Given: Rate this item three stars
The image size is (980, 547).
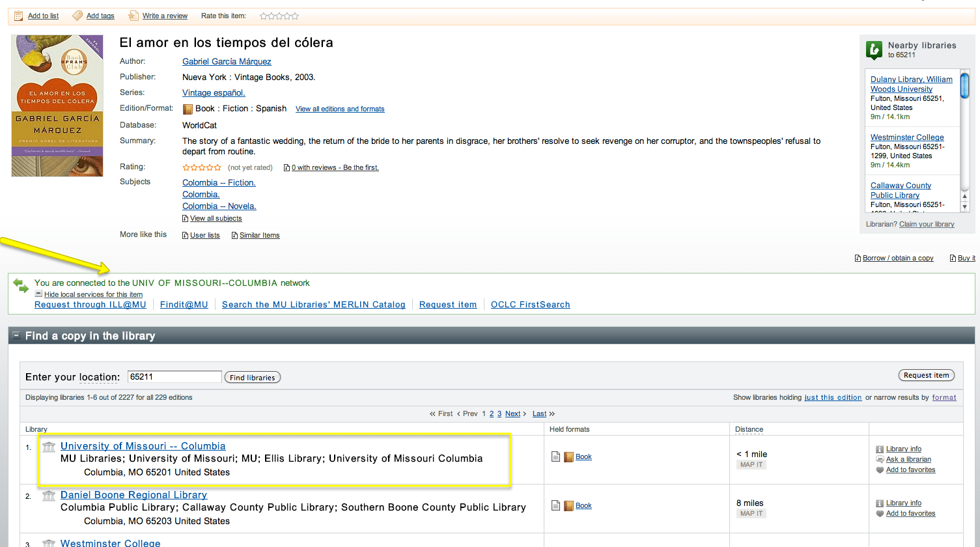Looking at the screenshot, I should pos(279,16).
